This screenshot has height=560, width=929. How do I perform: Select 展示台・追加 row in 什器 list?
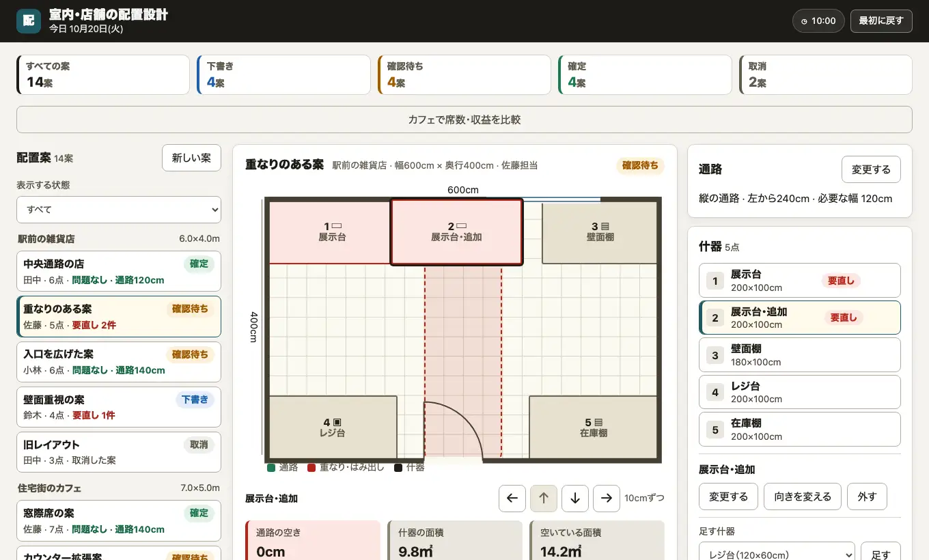pyautogui.click(x=800, y=318)
